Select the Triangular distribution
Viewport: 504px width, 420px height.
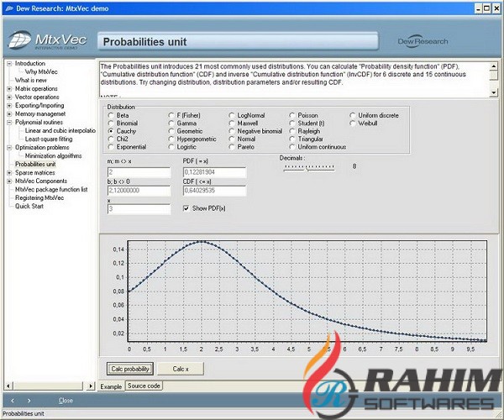[307, 139]
